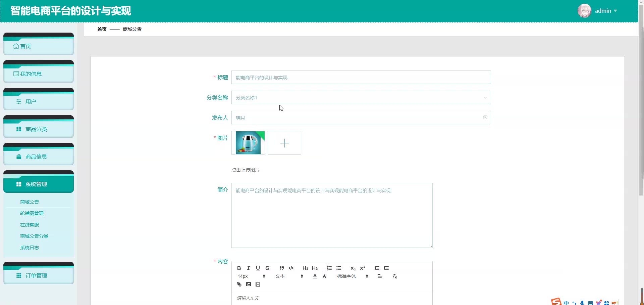
Task: Open the text alignment picker
Action: click(x=380, y=276)
